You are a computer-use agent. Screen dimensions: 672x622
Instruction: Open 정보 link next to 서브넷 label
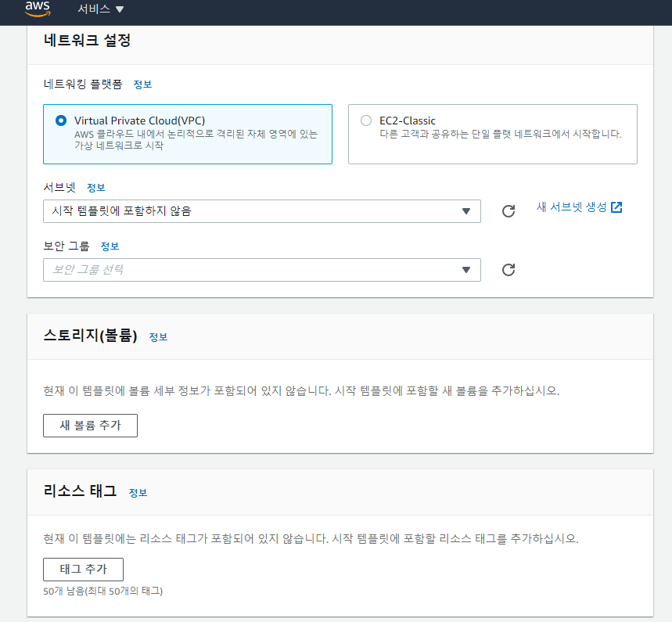(x=95, y=188)
